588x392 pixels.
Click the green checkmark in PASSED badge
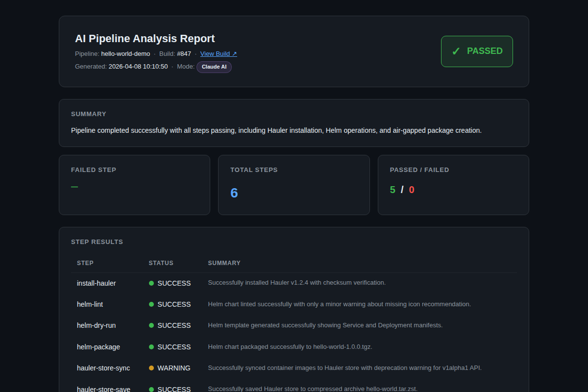pyautogui.click(x=456, y=51)
